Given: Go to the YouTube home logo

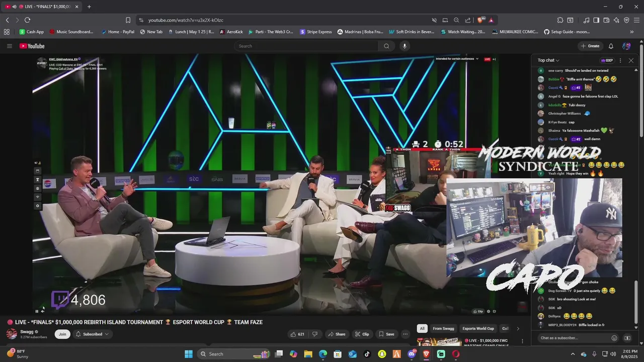Looking at the screenshot, I should coord(32,46).
